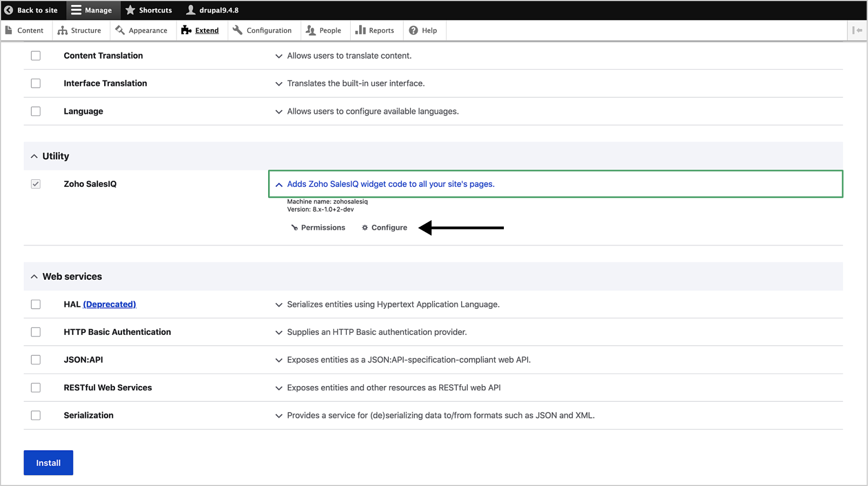Image resolution: width=868 pixels, height=486 pixels.
Task: Enable the Content Translation module checkbox
Action: [36, 56]
